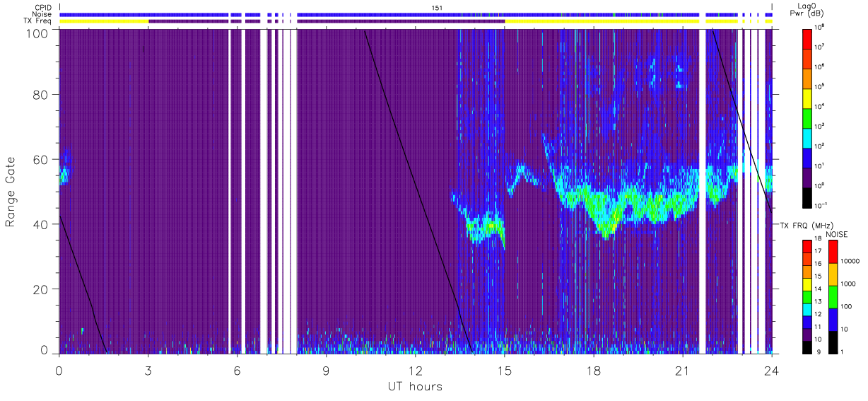Click the top power scale label 10 to the 8

coord(820,28)
